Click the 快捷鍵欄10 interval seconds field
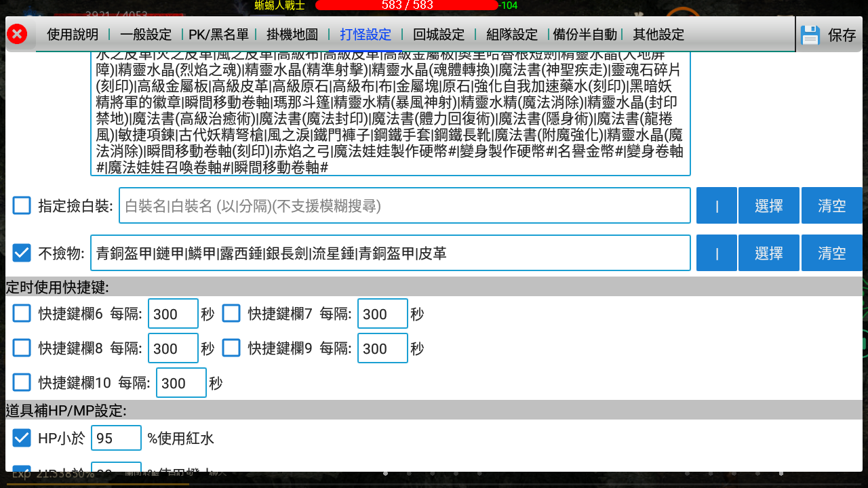Viewport: 868px width, 488px height. point(181,383)
